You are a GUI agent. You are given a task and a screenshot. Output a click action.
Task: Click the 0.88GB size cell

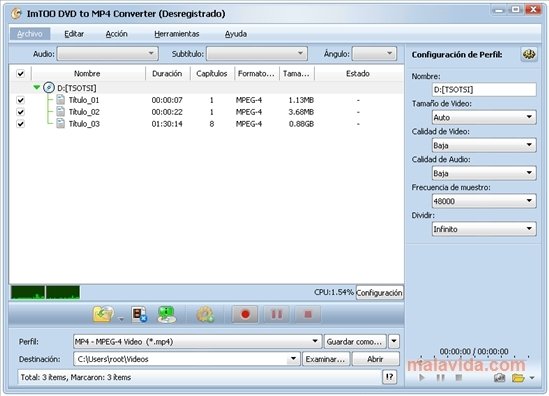pyautogui.click(x=301, y=124)
